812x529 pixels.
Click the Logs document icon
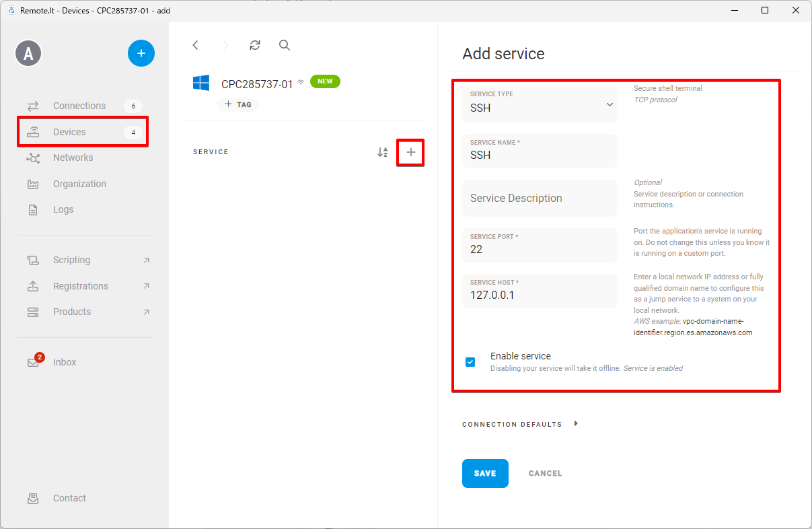[x=33, y=209]
